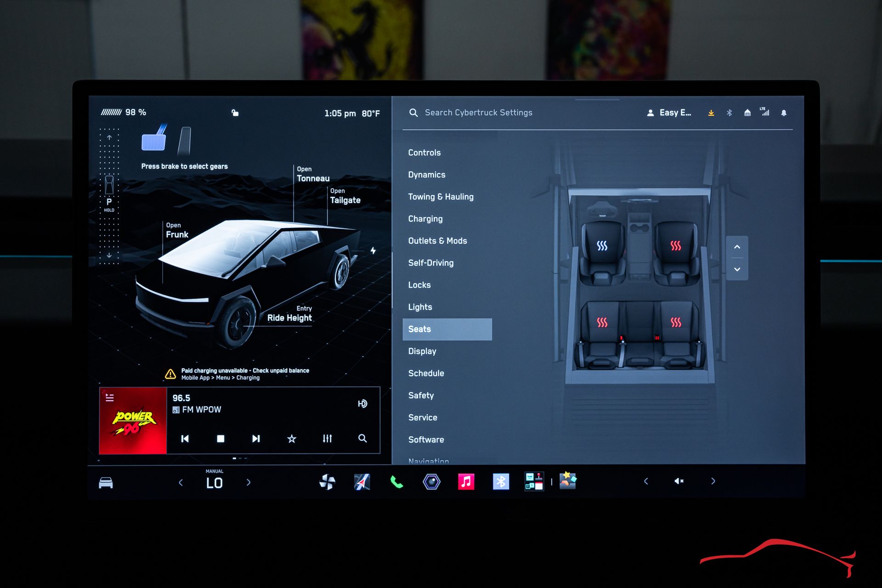This screenshot has height=588, width=882.
Task: Tap the car controls icon
Action: point(106,483)
